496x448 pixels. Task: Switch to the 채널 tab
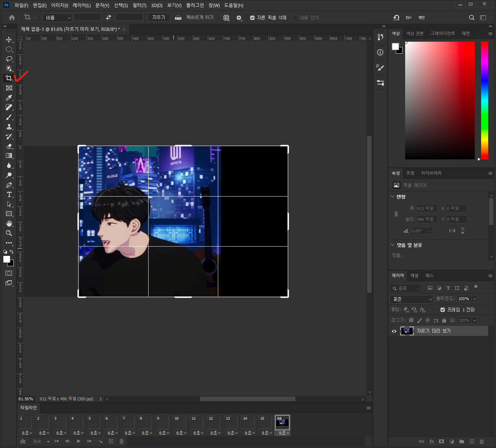(414, 276)
